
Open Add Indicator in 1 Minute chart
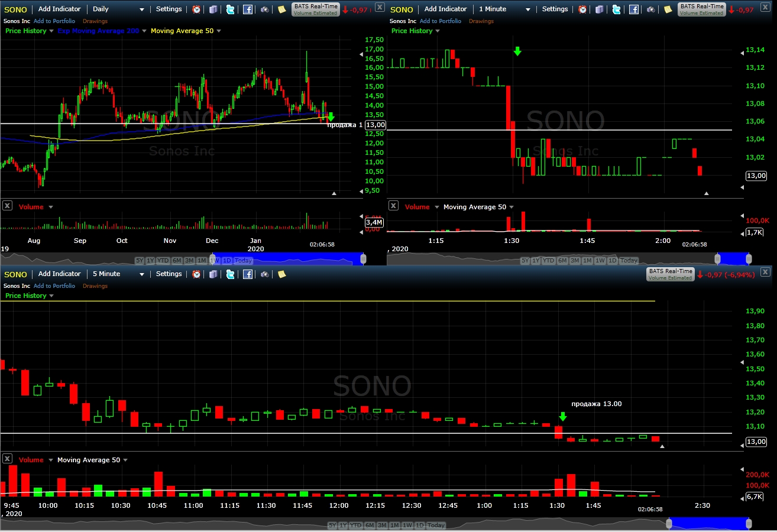click(445, 9)
